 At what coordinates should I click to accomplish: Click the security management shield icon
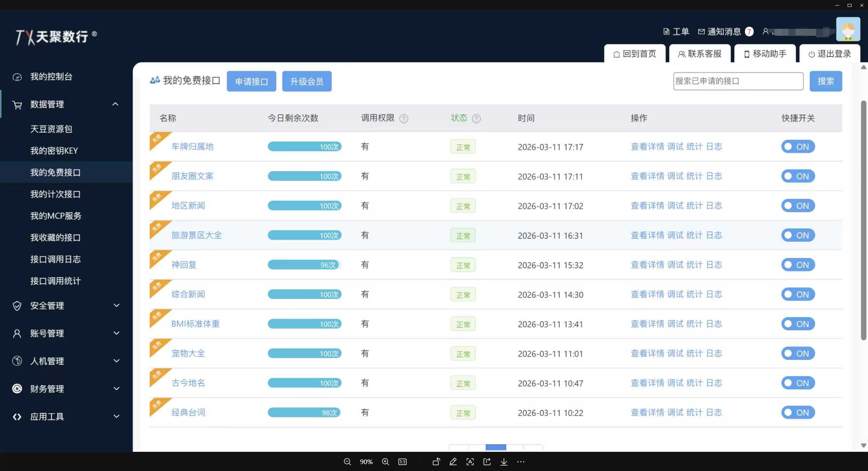tap(17, 306)
